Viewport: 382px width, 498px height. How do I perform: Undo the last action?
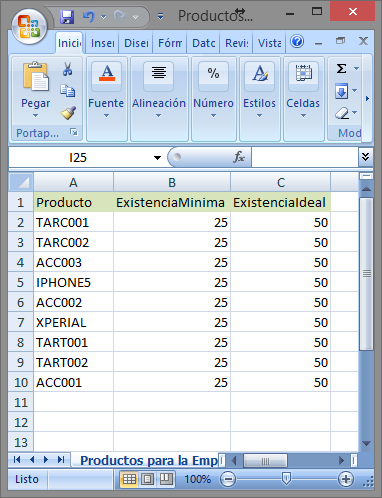point(89,16)
